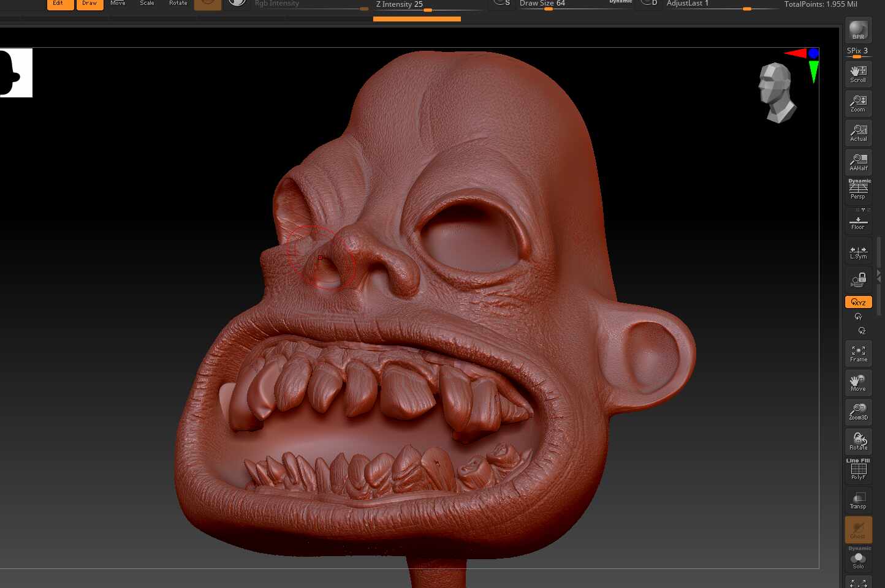Switch to Scale transform mode
This screenshot has height=588, width=885.
pos(147,4)
